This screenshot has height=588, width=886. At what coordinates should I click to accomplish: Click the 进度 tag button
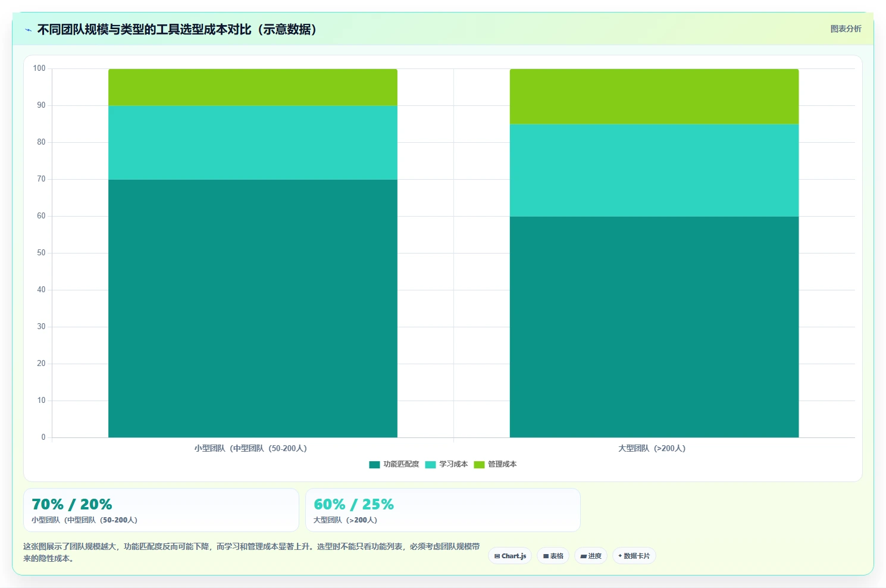coord(590,556)
